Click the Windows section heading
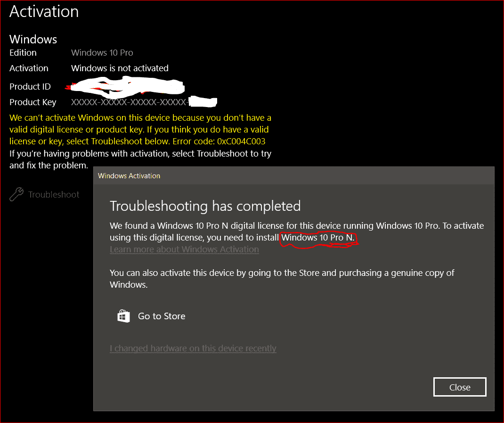Screen dimensions: 504x423 [33, 39]
